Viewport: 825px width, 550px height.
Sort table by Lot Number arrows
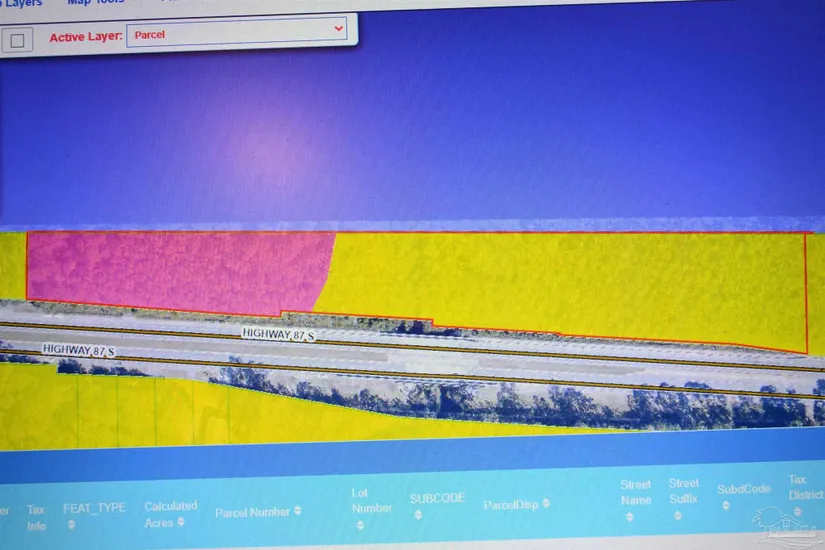point(358,524)
